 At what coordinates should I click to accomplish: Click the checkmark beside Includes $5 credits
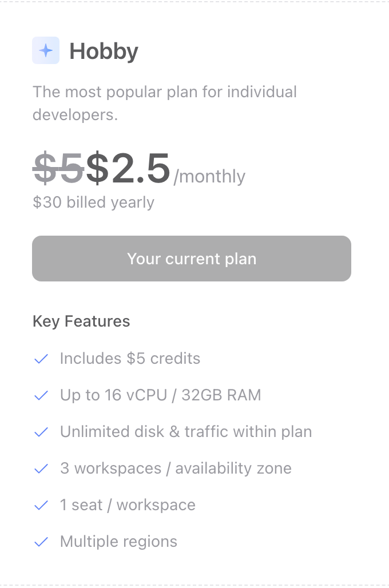pyautogui.click(x=41, y=359)
